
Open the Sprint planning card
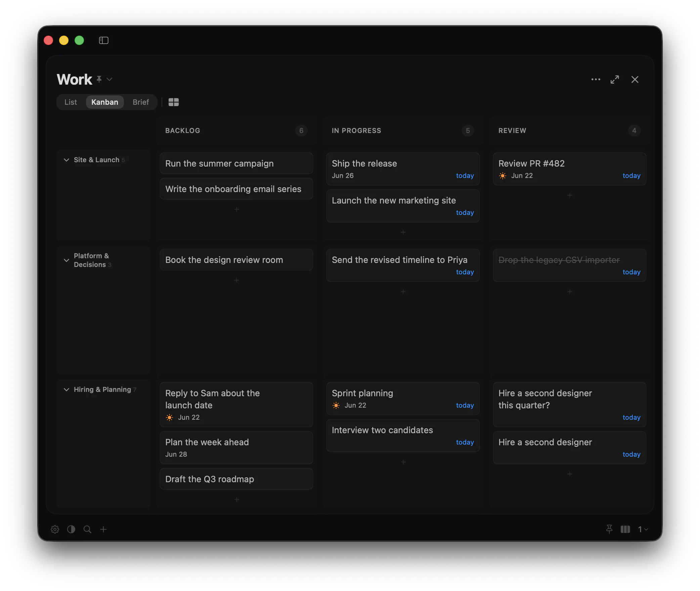click(x=403, y=399)
